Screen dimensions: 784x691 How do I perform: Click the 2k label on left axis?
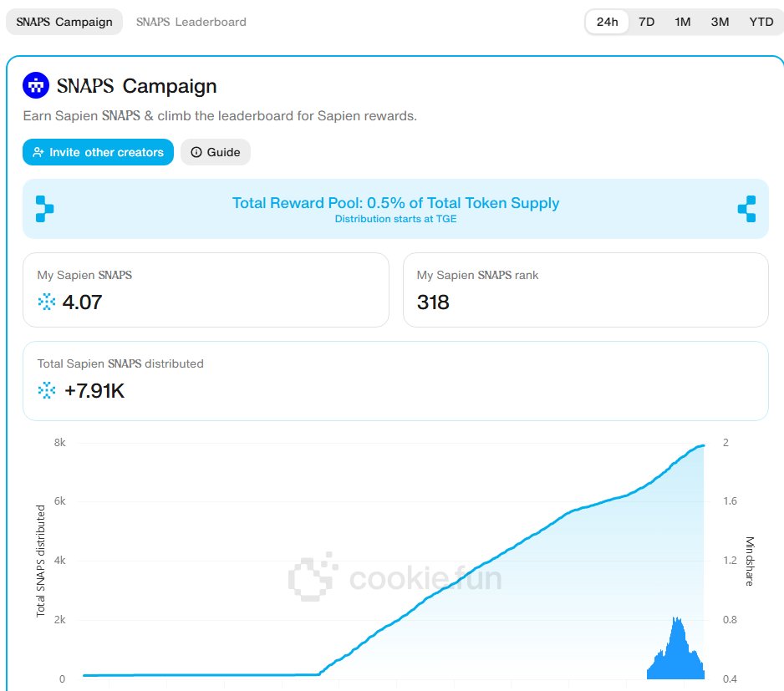(x=60, y=619)
